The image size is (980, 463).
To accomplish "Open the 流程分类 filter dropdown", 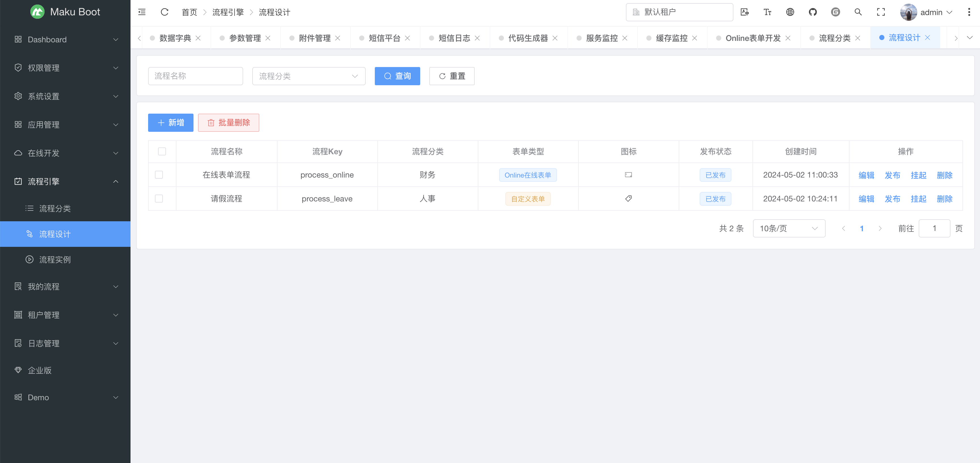I will (x=308, y=76).
